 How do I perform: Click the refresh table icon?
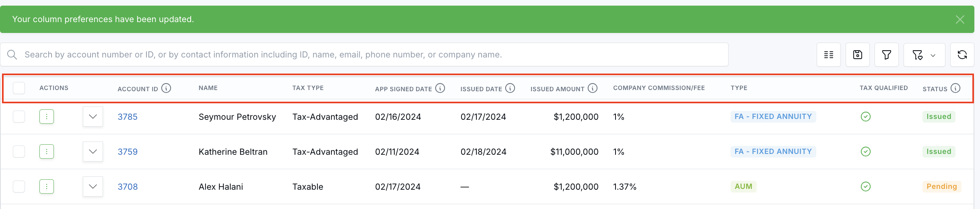[962, 55]
